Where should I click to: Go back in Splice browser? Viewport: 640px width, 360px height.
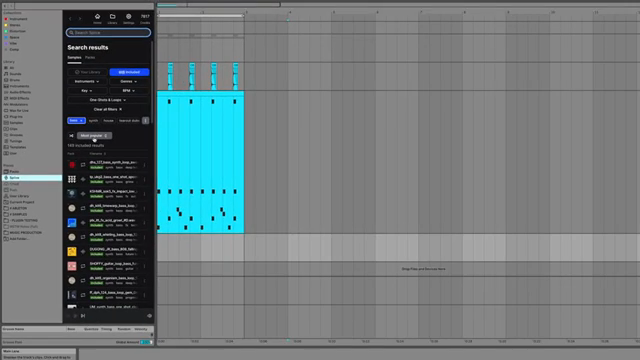70,19
